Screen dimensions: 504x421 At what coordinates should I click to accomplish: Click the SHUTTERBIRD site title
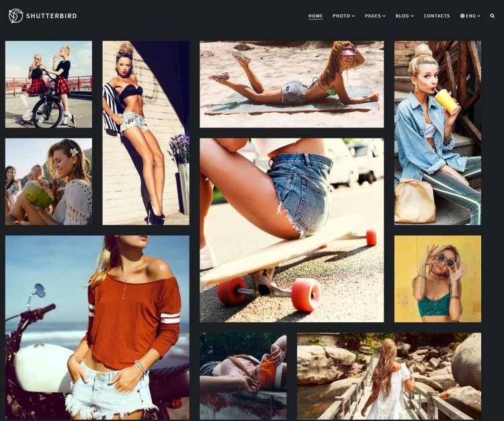point(52,15)
